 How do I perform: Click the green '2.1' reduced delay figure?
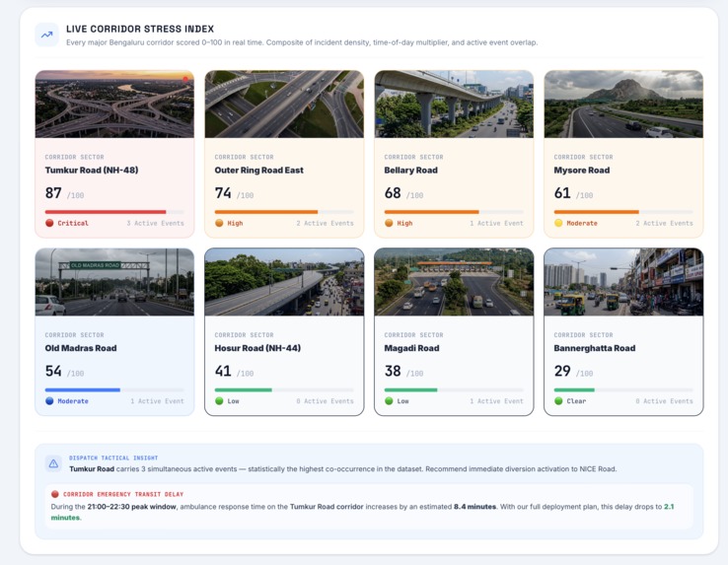[x=669, y=507]
